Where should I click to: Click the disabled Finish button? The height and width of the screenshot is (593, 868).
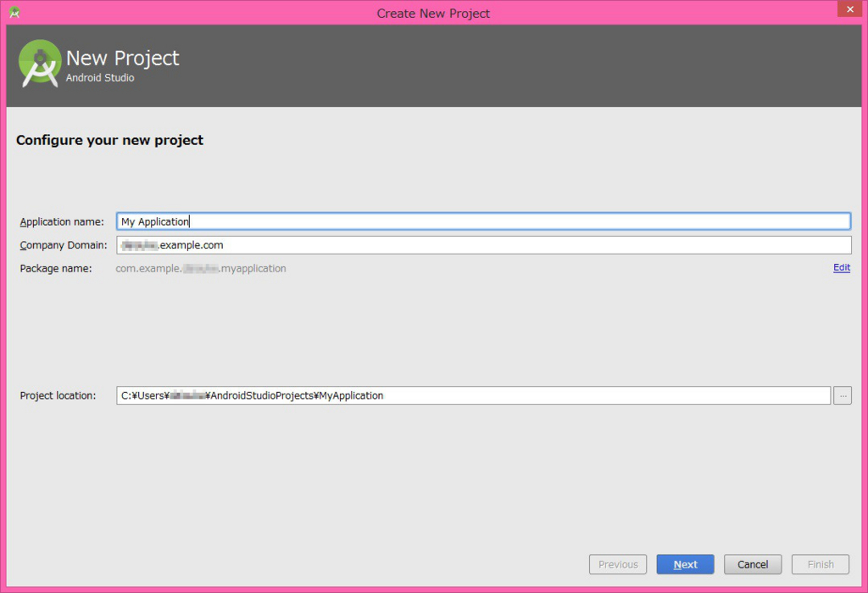point(821,564)
